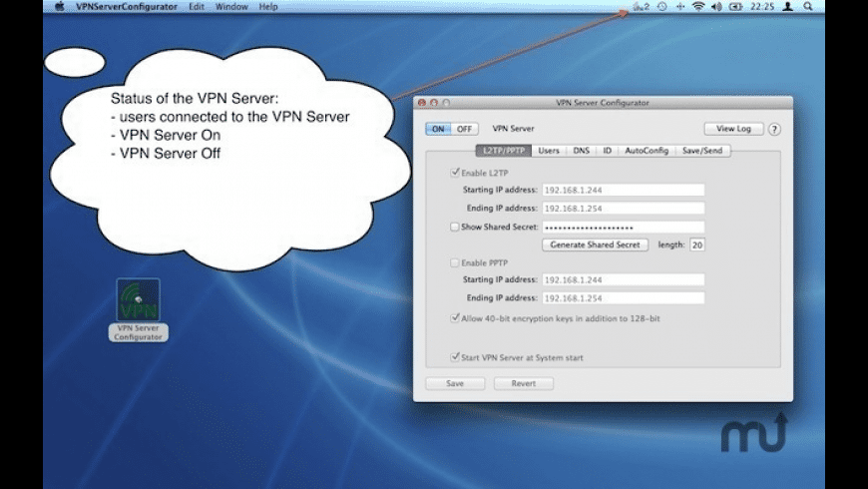This screenshot has height=489, width=868.
Task: Select the L2TP/PPTP tab
Action: (504, 151)
